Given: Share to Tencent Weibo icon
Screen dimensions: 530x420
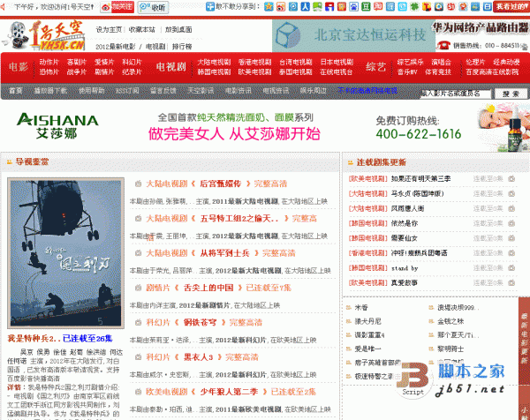Looking at the screenshot, I should tap(293, 6).
